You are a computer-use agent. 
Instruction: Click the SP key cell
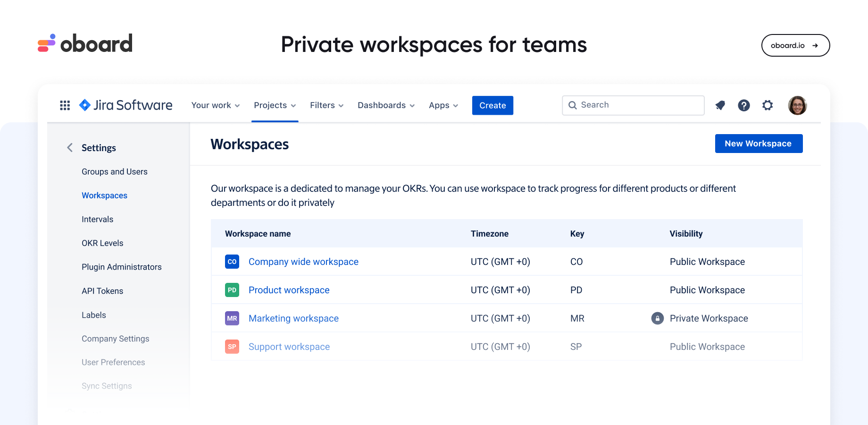click(x=576, y=347)
